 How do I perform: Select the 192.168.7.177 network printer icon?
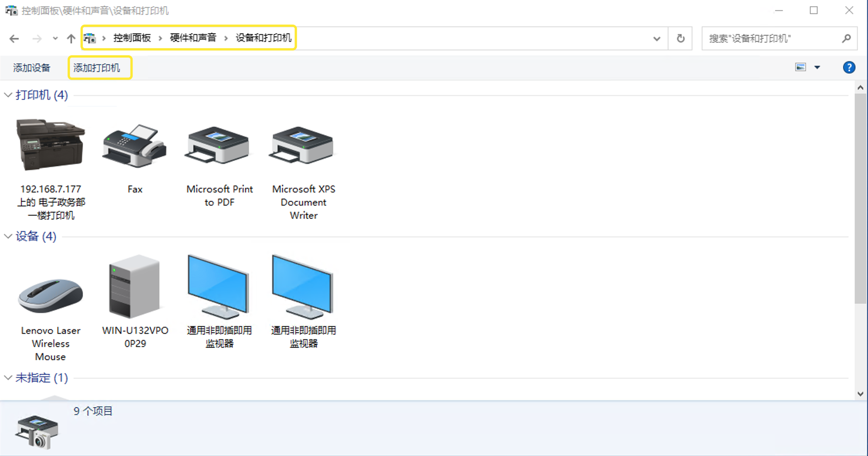[51, 145]
